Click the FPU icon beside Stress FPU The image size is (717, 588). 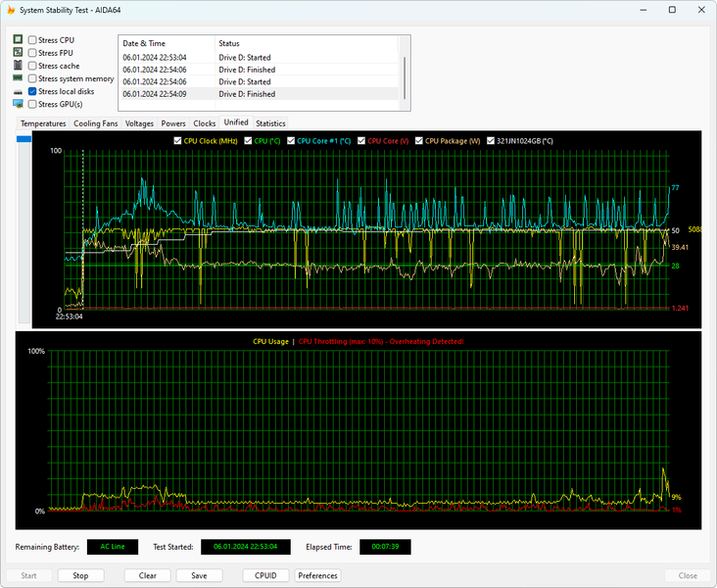[x=18, y=53]
